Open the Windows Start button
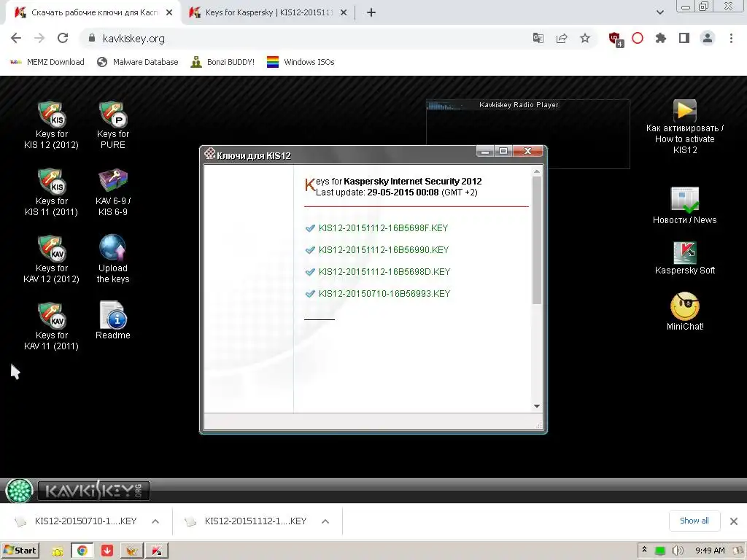Viewport: 747px width, 560px height. (20, 551)
